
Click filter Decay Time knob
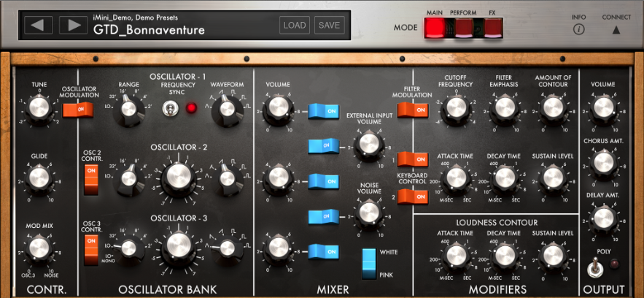pos(505,178)
